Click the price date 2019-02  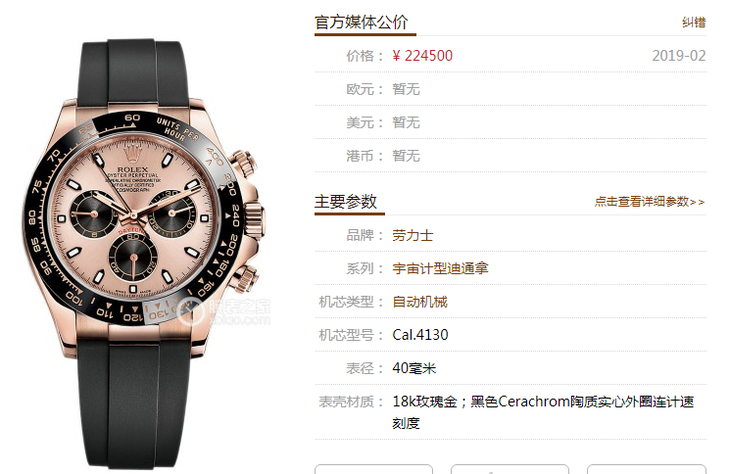(x=679, y=55)
